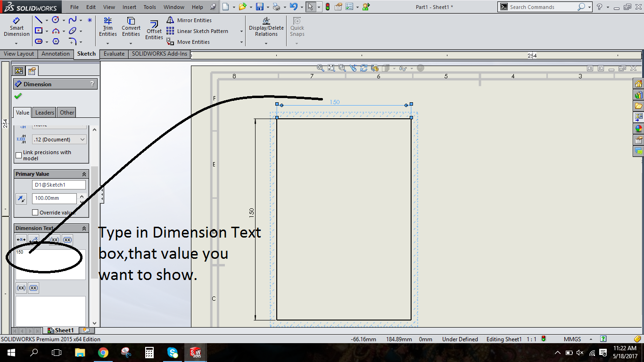Click the green OK checkmark to accept

19,95
